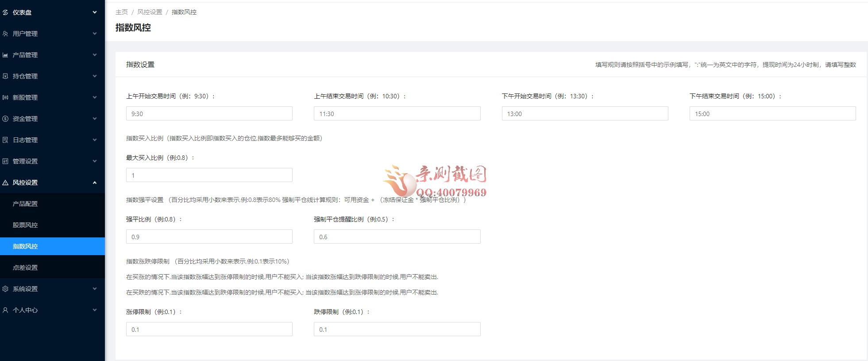Focus the 下午结束交易时间 input field
Image resolution: width=868 pixels, height=361 pixels.
click(772, 113)
